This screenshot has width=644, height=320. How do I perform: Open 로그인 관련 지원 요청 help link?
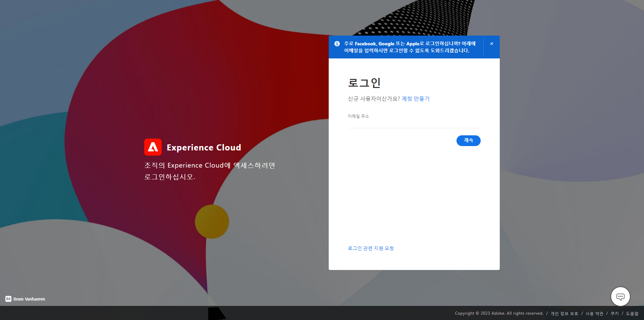click(x=371, y=248)
